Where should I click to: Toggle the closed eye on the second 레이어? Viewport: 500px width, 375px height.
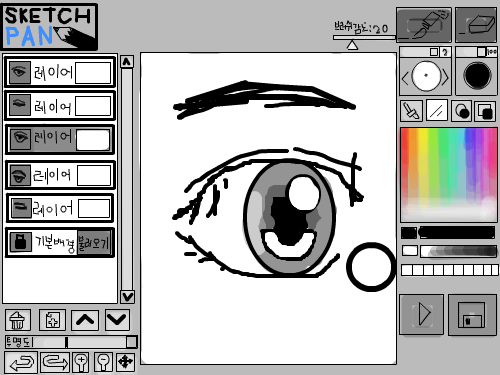[20, 105]
